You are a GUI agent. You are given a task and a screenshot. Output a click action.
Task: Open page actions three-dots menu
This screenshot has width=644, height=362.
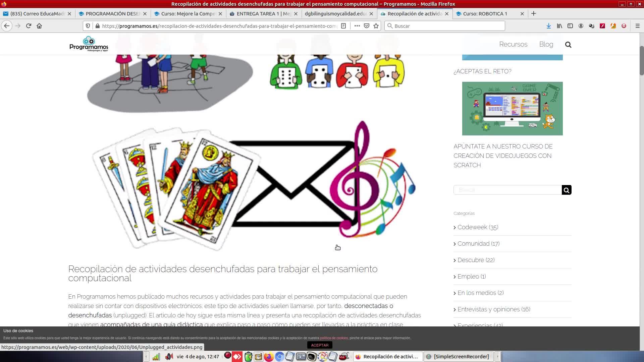tap(357, 26)
